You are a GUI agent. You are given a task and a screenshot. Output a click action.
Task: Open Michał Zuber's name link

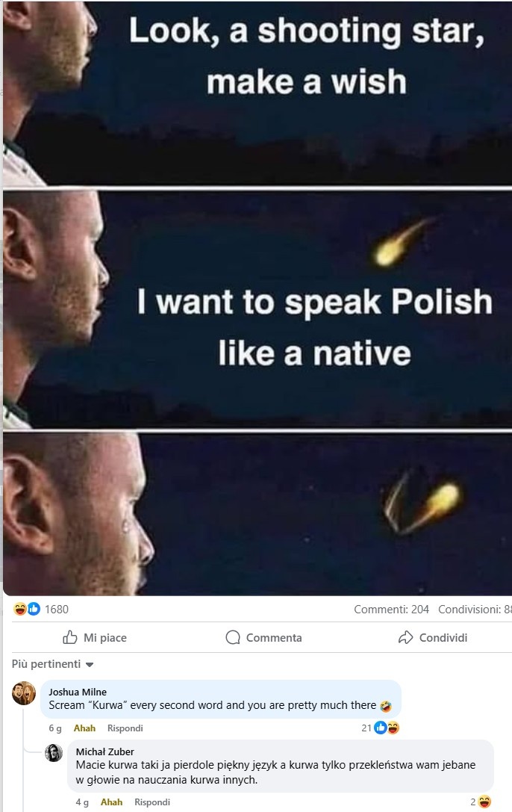tap(105, 751)
